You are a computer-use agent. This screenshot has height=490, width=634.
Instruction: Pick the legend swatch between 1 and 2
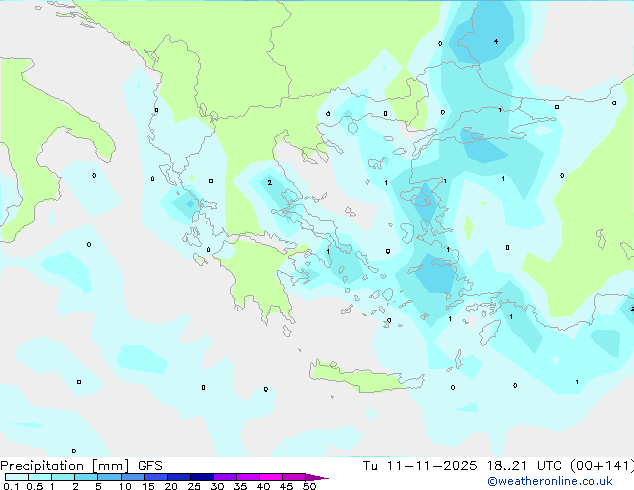(x=63, y=477)
